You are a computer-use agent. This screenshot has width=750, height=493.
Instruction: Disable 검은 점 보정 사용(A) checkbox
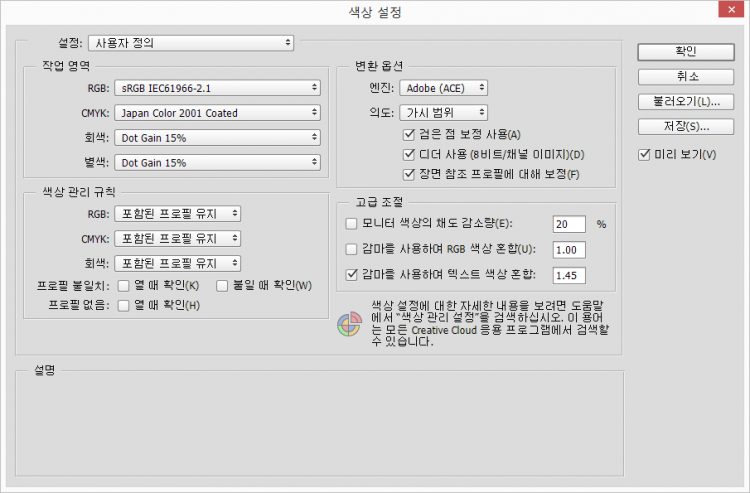tap(409, 134)
